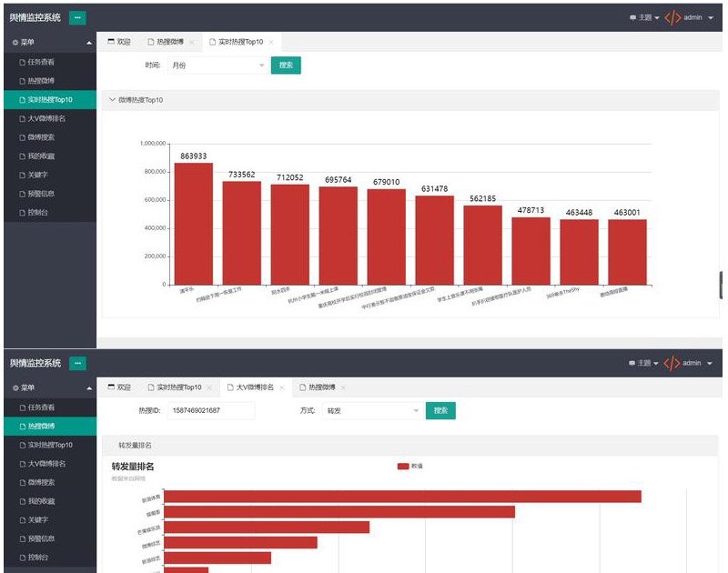
Task: Open 控制台 in the bottom panel sidebar
Action: click(x=50, y=558)
